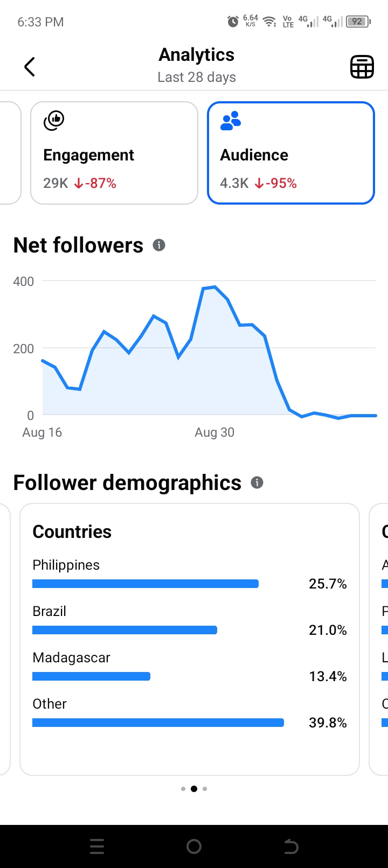Tap the Android recent apps menu icon
This screenshot has width=388, height=868.
point(97,846)
